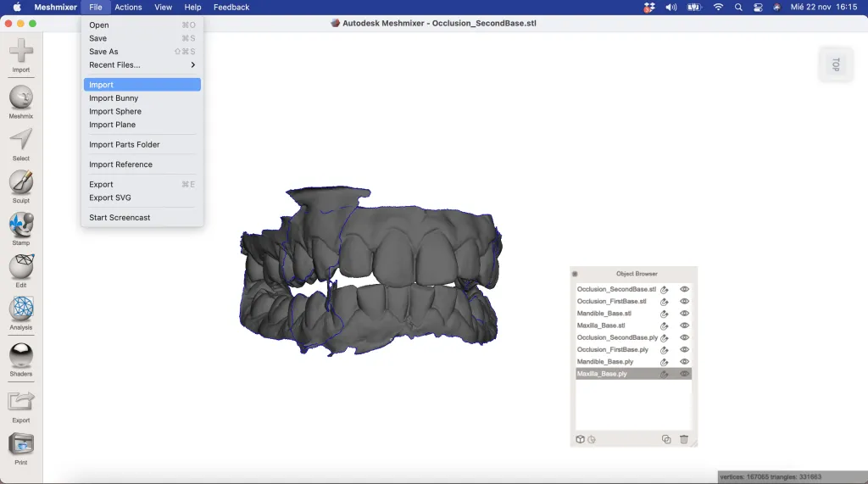
Task: Select Import in File menu
Action: (x=142, y=85)
